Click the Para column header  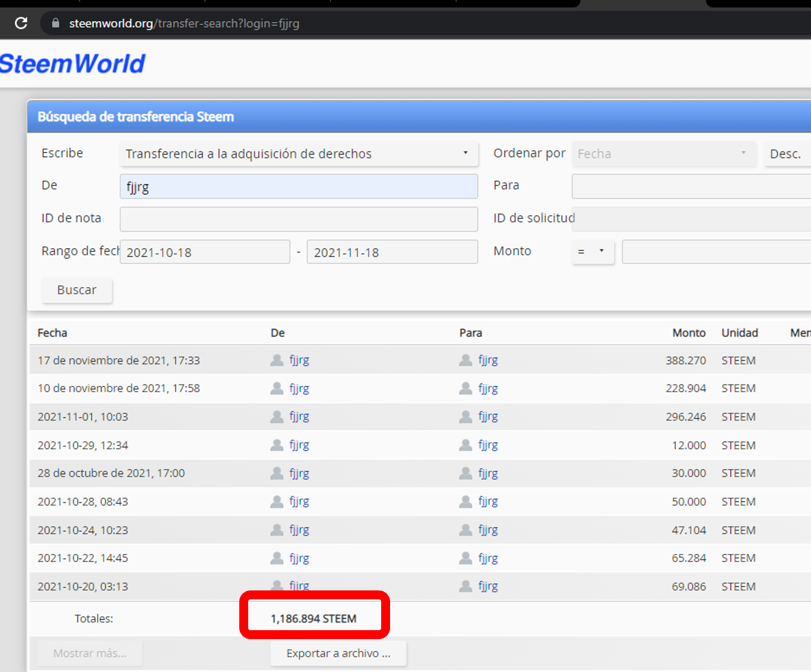(x=471, y=333)
